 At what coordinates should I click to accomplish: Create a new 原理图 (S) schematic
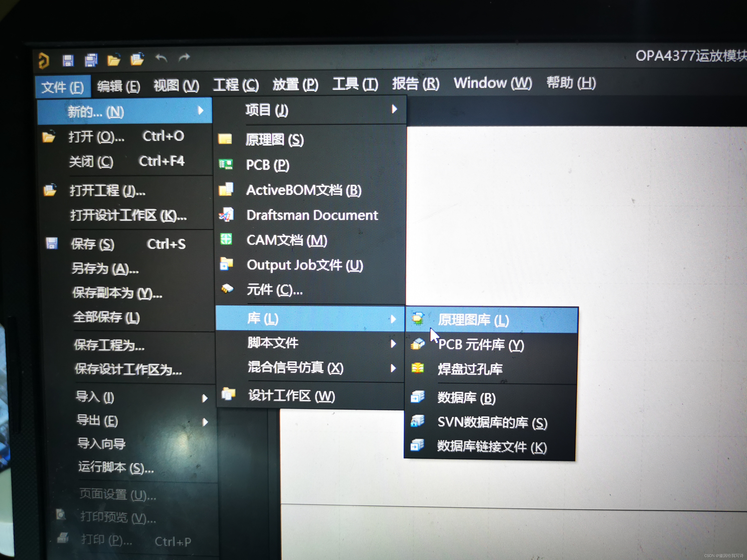click(x=274, y=139)
